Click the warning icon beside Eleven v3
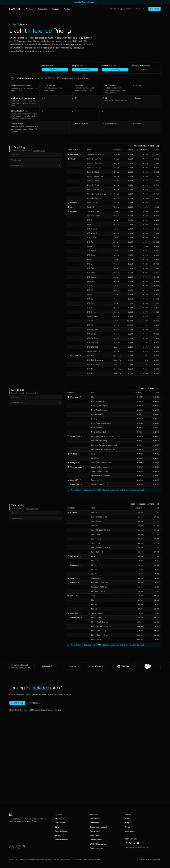 [x=101, y=640]
